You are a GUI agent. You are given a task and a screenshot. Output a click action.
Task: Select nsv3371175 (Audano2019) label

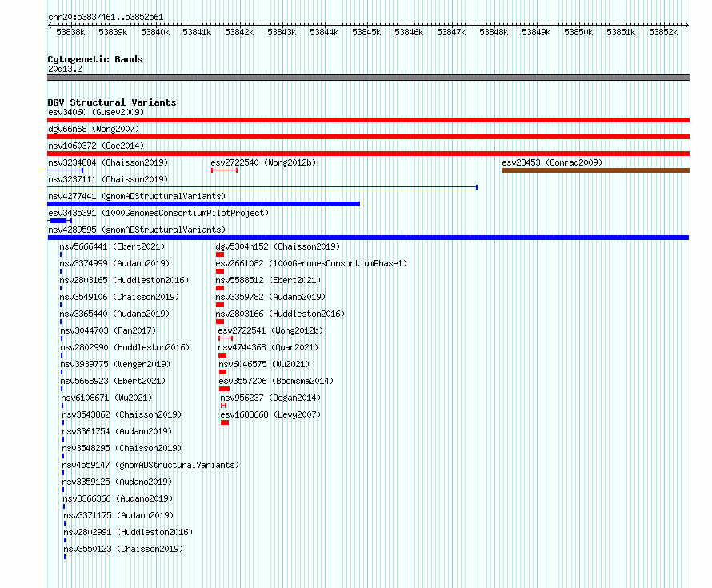click(x=118, y=515)
